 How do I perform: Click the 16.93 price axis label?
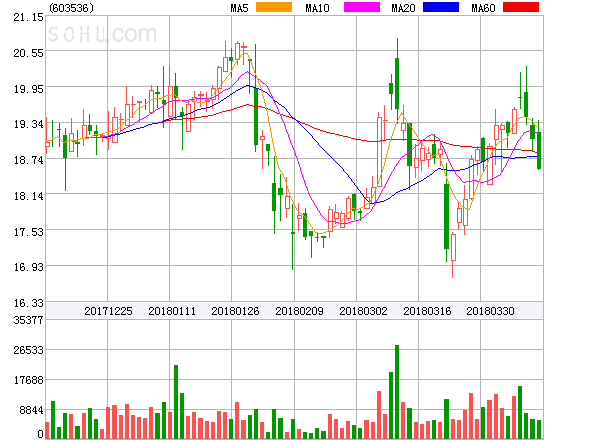28,267
